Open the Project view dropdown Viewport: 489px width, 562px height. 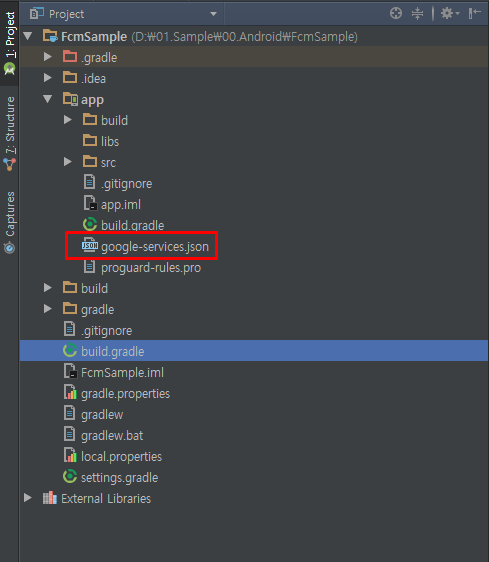coord(213,14)
